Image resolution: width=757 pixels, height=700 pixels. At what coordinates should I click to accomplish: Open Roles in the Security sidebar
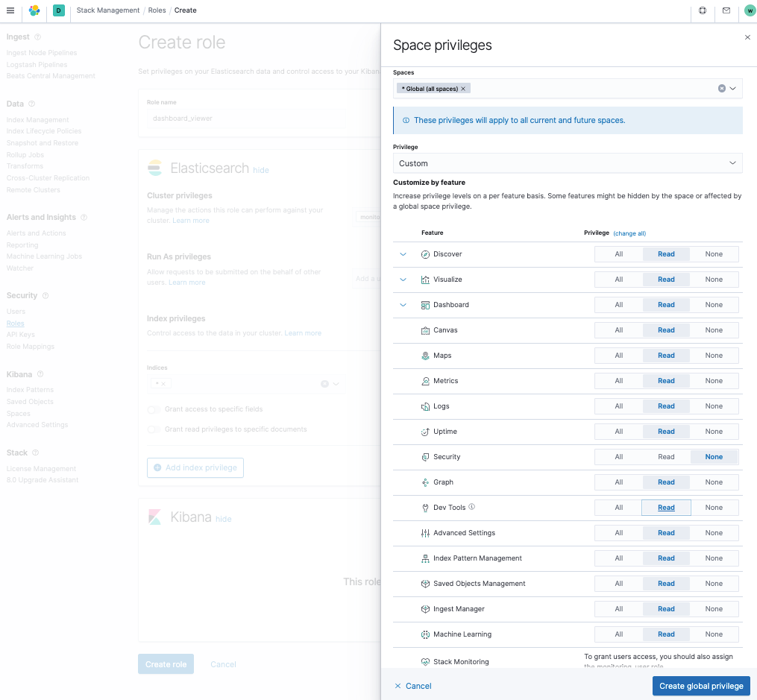point(16,324)
